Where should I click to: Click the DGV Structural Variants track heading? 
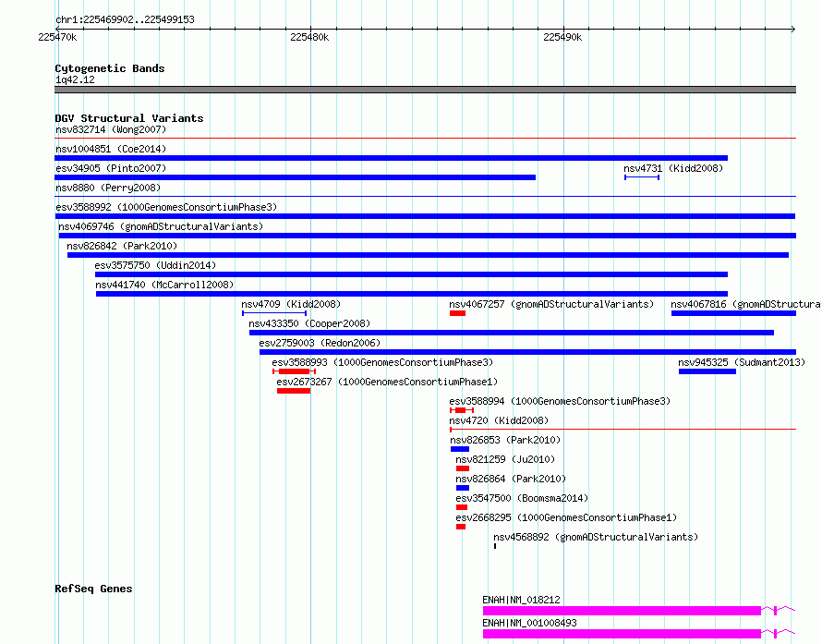(x=129, y=118)
